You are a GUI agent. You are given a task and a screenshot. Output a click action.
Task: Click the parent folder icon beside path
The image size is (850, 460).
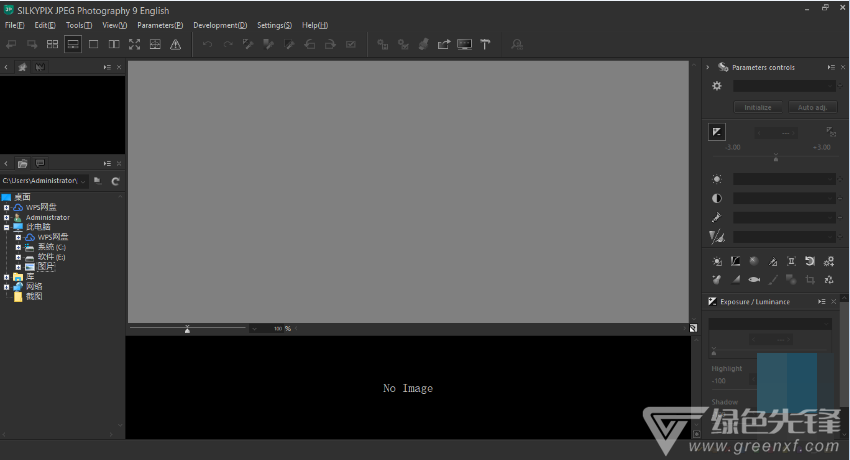(98, 181)
